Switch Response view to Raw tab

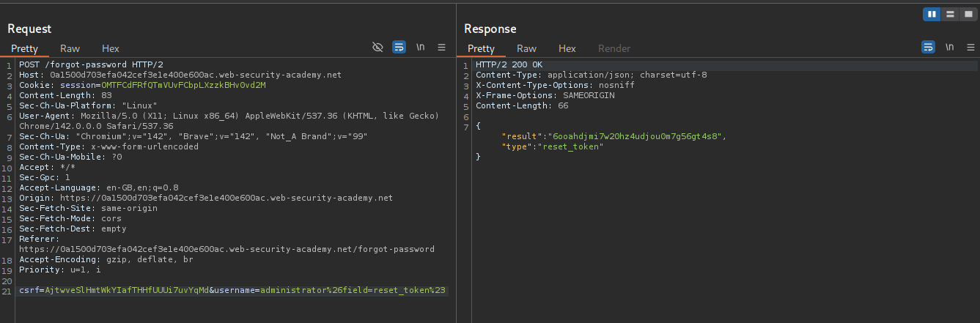tap(526, 48)
